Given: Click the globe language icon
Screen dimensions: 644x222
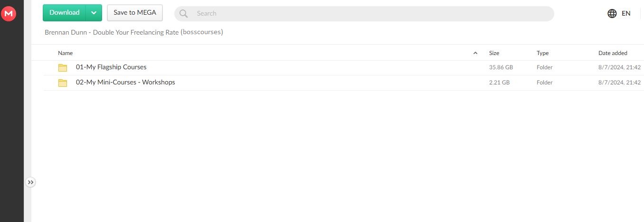Looking at the screenshot, I should 612,13.
